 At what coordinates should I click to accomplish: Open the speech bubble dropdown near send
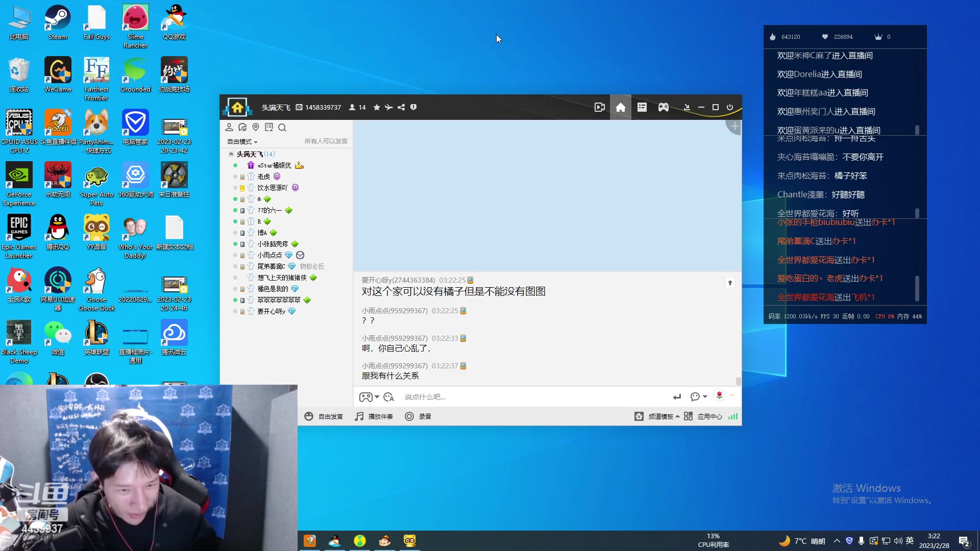click(x=698, y=397)
